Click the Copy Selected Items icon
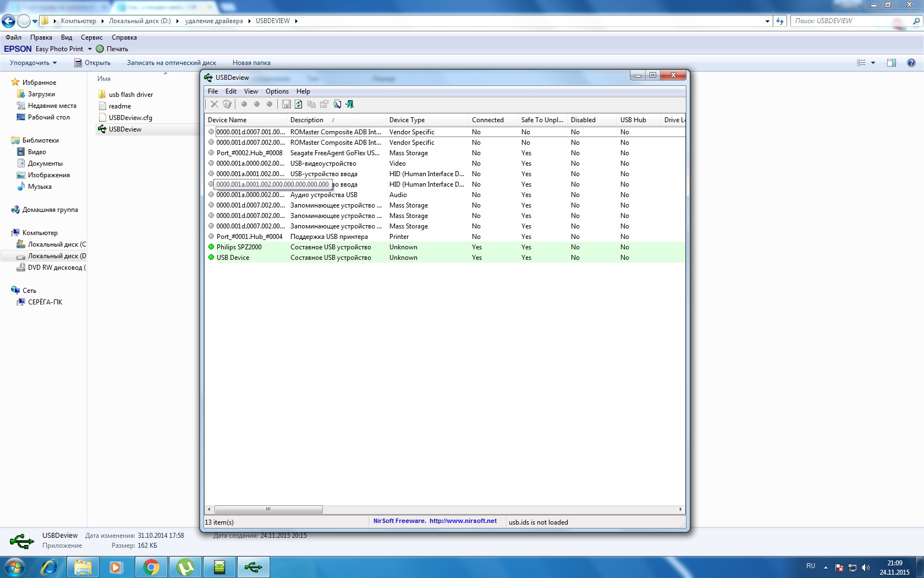 click(x=311, y=104)
